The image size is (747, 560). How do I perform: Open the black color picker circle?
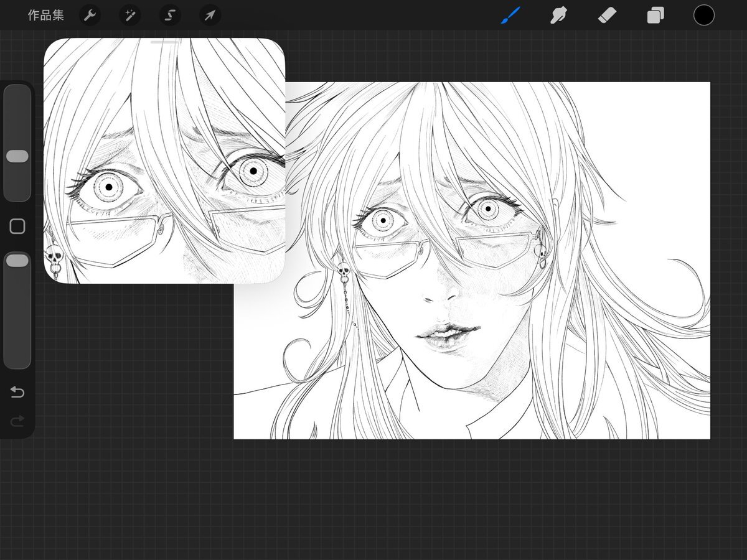click(703, 16)
